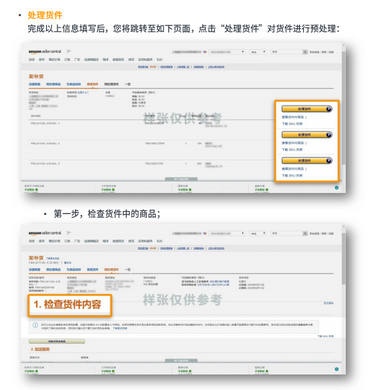Click US flag icon in upper screenshot header
This screenshot has height=390, width=386.
coord(205,52)
